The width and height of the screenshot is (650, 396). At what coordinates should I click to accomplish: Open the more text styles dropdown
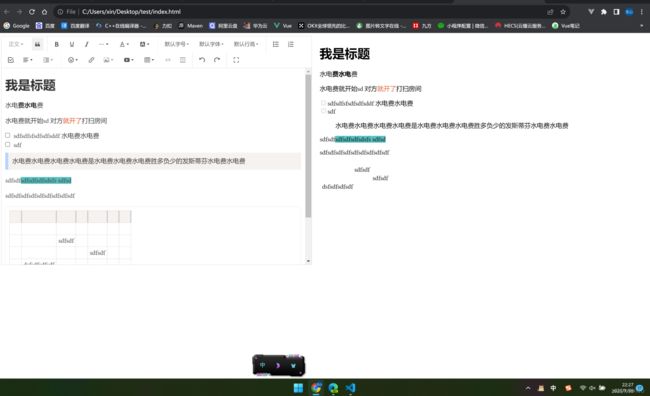tap(103, 44)
